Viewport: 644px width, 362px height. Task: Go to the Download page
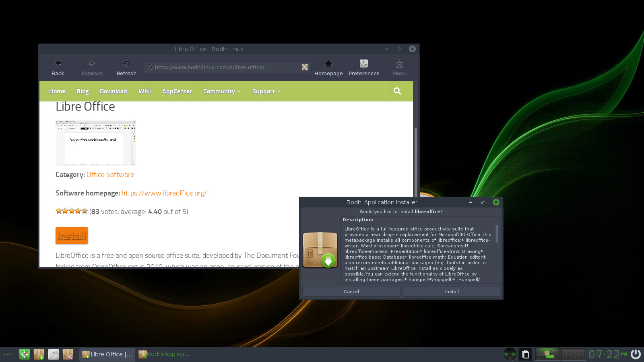[x=114, y=91]
